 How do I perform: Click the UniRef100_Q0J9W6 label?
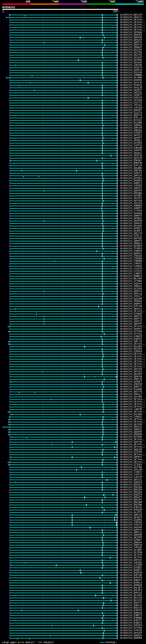click(x=131, y=77)
